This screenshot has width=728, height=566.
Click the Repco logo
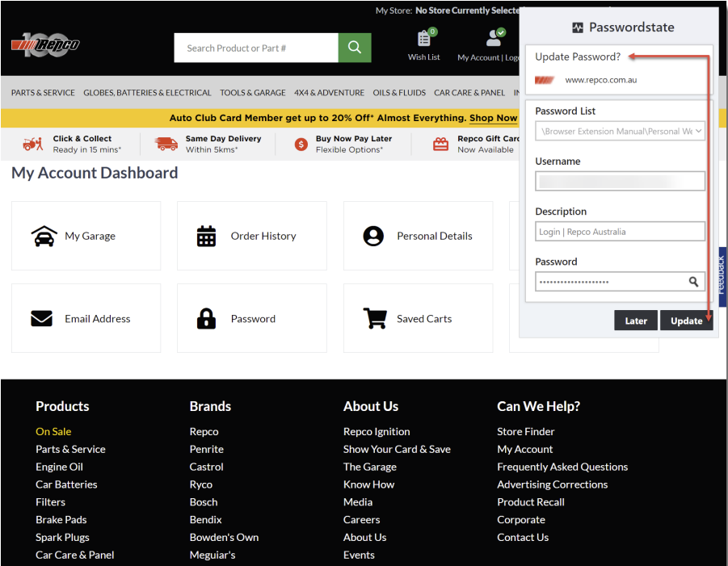(45, 44)
